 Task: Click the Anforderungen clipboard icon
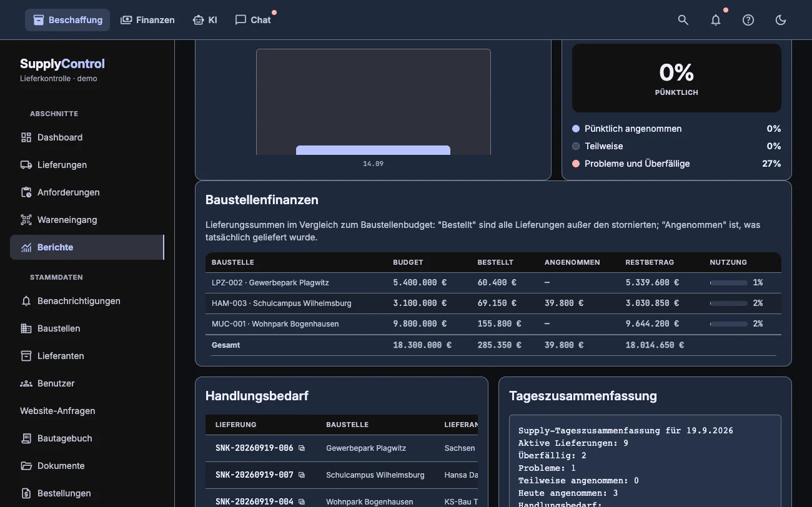[x=26, y=192]
